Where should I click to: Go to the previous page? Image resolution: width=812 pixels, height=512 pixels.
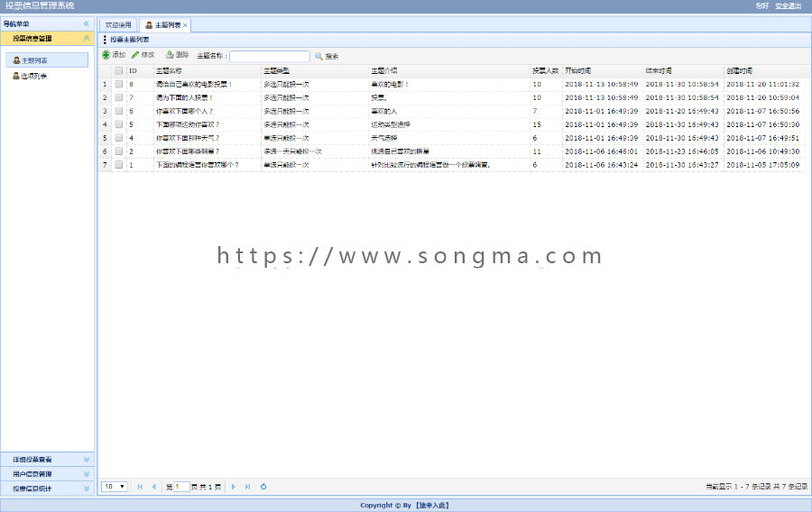153,487
